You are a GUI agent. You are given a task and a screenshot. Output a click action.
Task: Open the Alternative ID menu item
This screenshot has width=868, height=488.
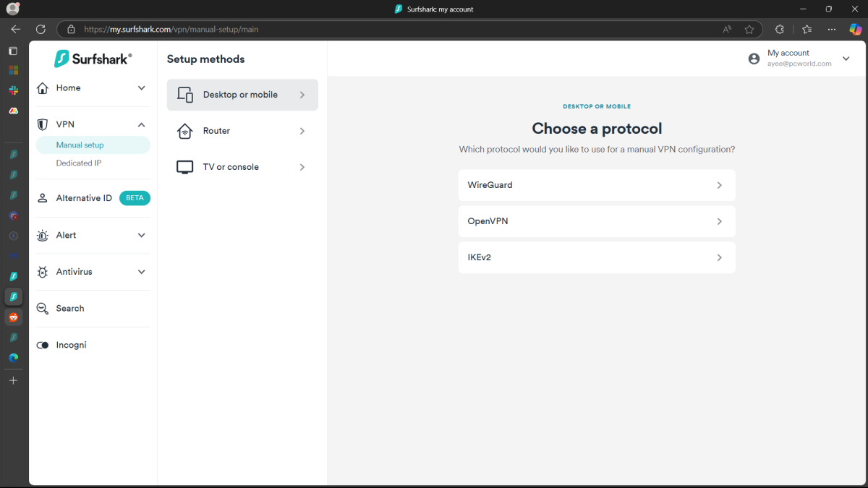point(84,198)
